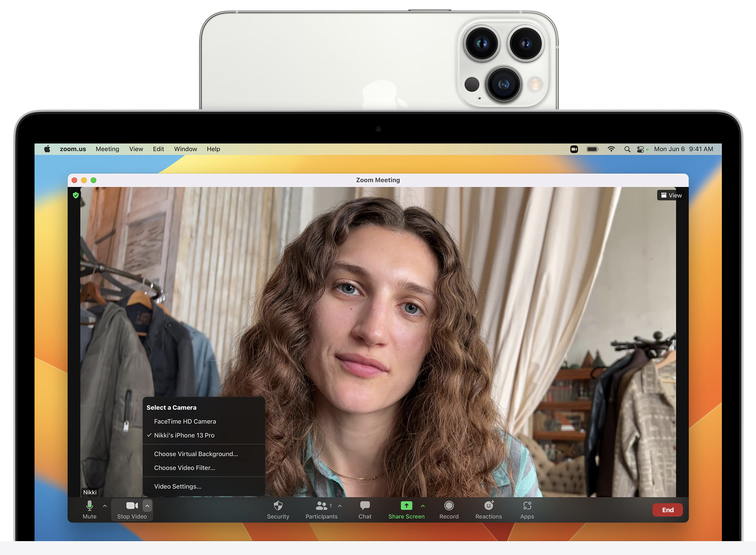Viewport: 756px width, 555px height.
Task: Minimize Zoom Meeting window with yellow button
Action: [84, 180]
